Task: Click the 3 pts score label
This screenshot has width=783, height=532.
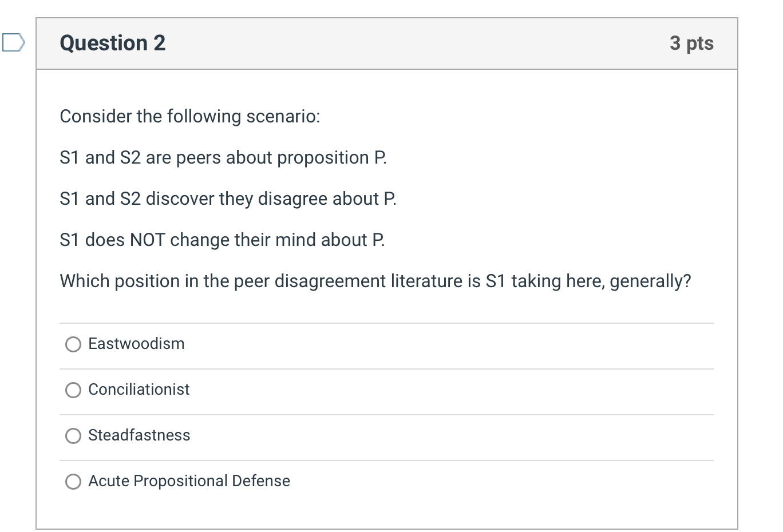Action: point(693,43)
